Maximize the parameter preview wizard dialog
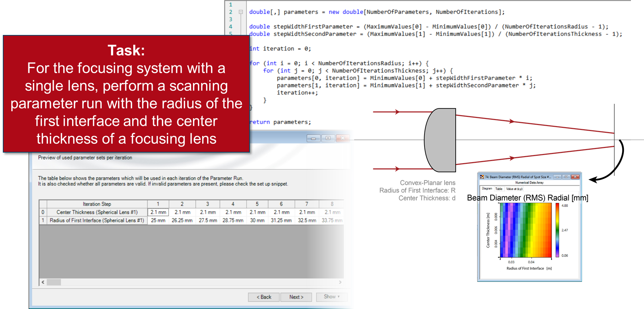The image size is (644, 309). point(328,138)
